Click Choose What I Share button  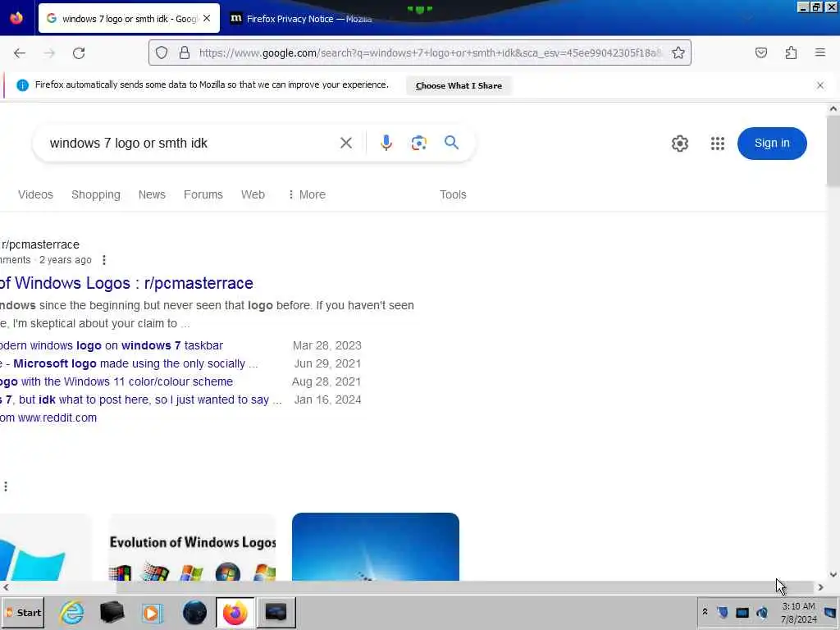[x=459, y=85]
